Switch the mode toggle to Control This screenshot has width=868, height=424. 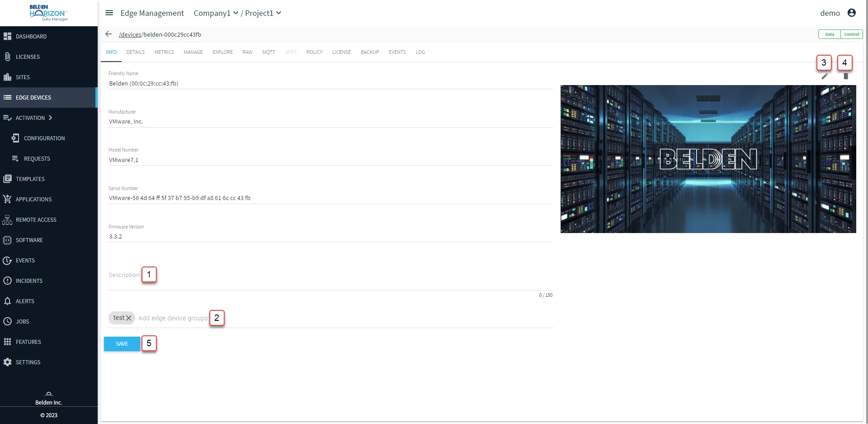coord(852,34)
